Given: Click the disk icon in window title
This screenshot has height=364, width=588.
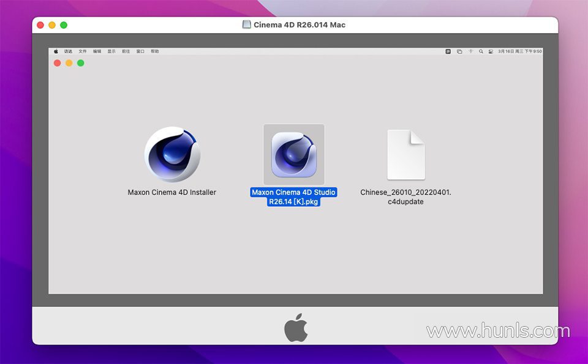Looking at the screenshot, I should pos(247,24).
